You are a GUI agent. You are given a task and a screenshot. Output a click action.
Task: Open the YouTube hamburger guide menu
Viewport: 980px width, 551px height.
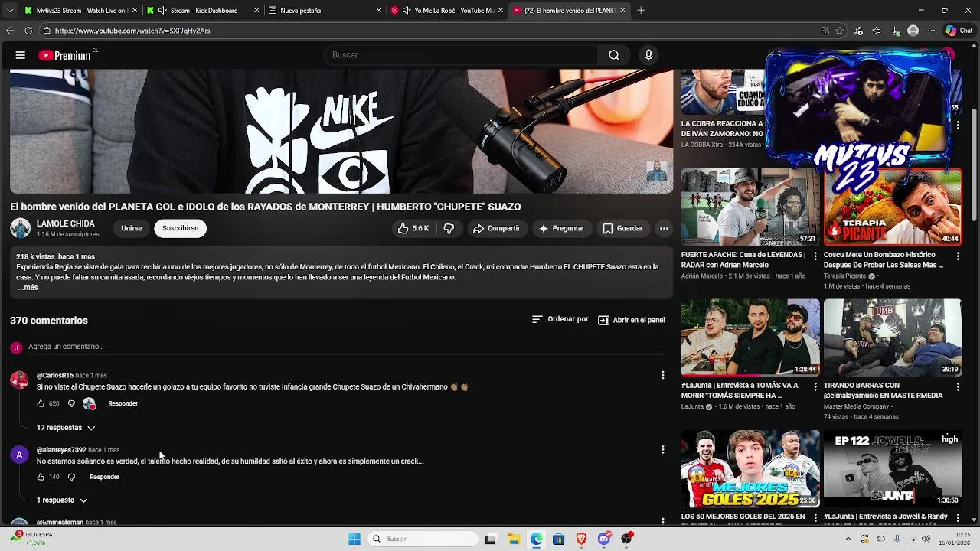(21, 55)
